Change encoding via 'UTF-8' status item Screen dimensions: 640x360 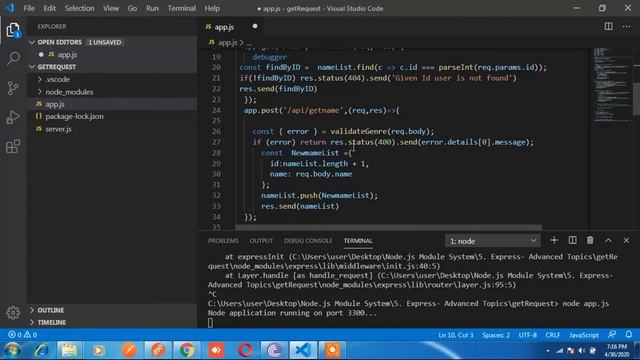coord(527,335)
